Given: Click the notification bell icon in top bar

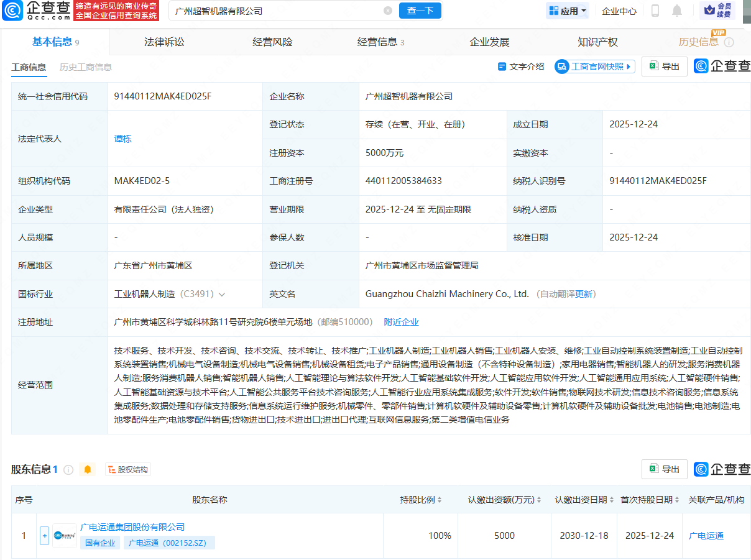Looking at the screenshot, I should click(677, 10).
